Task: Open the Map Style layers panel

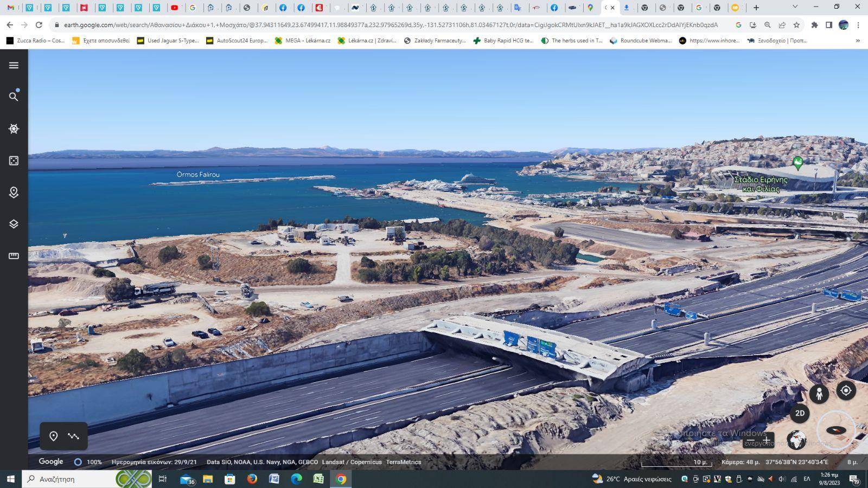Action: coord(14,223)
